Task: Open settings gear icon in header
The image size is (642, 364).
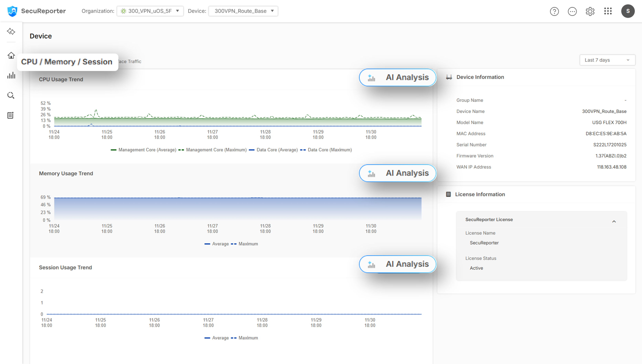Action: (590, 11)
